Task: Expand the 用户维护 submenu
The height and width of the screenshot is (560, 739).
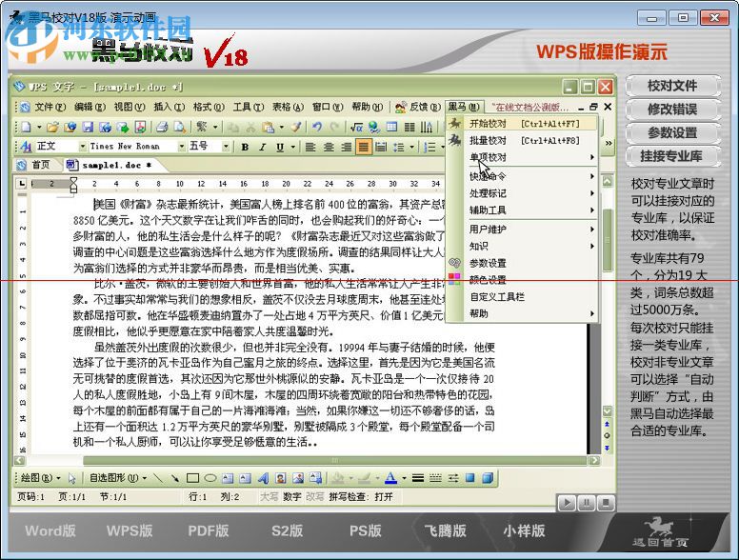Action: 532,230
